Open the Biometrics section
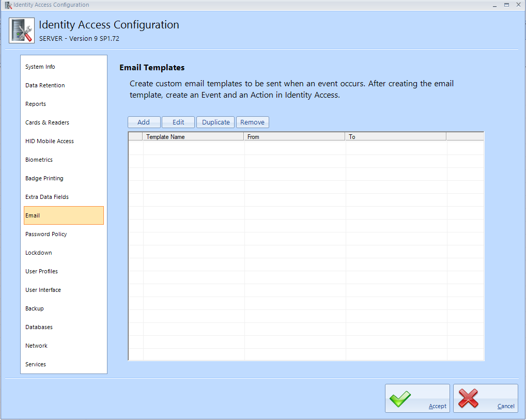This screenshot has height=420, width=526. click(64, 160)
